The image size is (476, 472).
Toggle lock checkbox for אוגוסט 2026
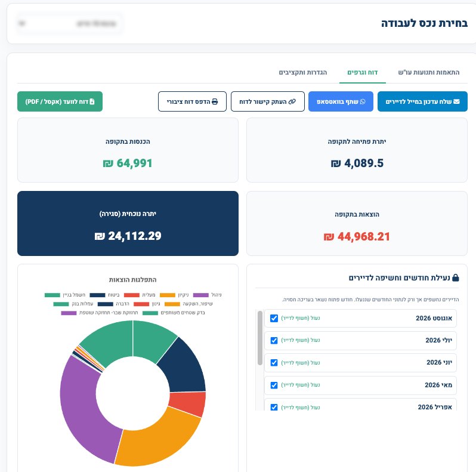[274, 318]
